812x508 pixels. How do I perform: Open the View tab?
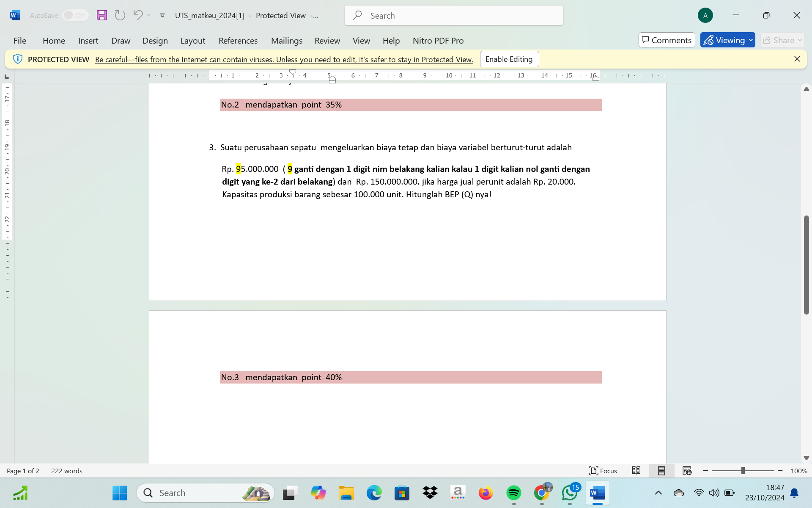[361, 40]
